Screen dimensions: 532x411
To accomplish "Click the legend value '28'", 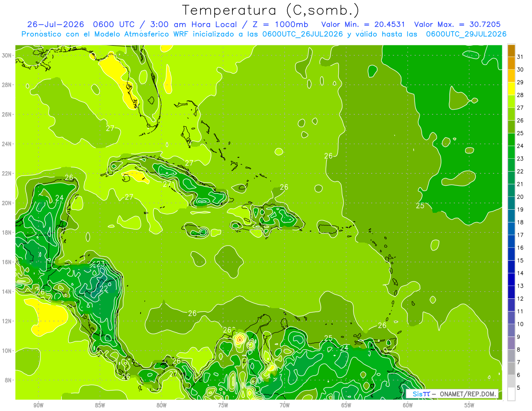I will (x=520, y=95).
